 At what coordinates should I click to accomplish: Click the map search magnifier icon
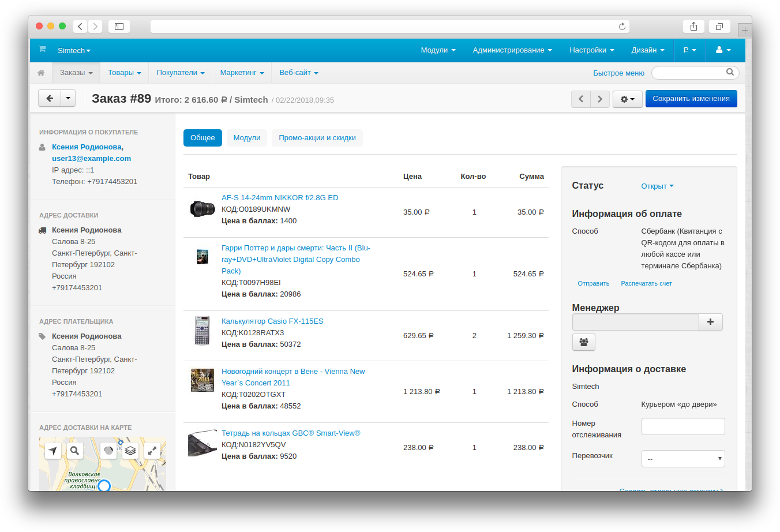click(x=74, y=451)
